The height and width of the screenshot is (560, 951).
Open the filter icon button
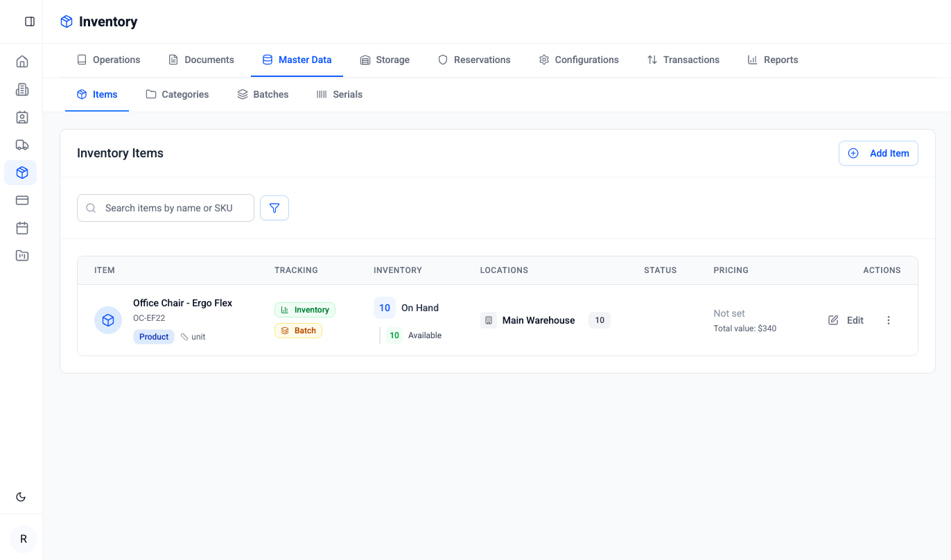pyautogui.click(x=274, y=208)
